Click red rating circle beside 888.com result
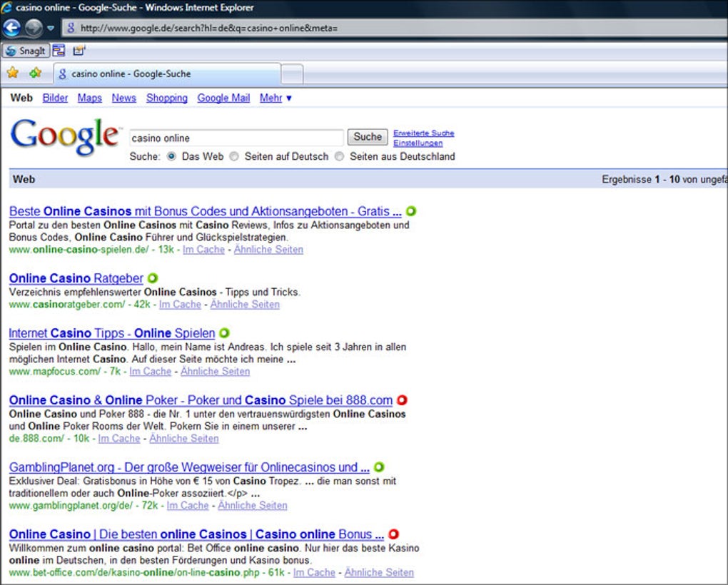728x585 pixels. pos(402,400)
